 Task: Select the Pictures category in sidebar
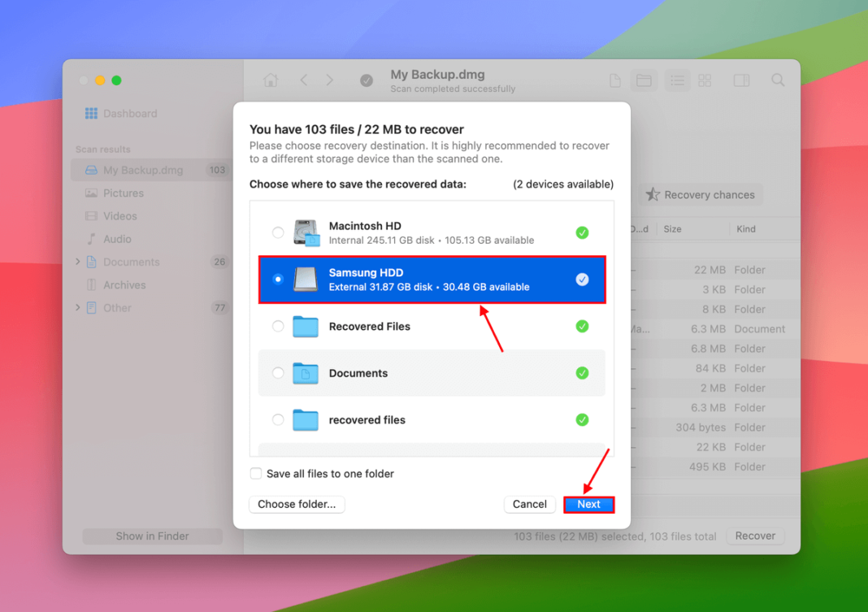pyautogui.click(x=126, y=193)
